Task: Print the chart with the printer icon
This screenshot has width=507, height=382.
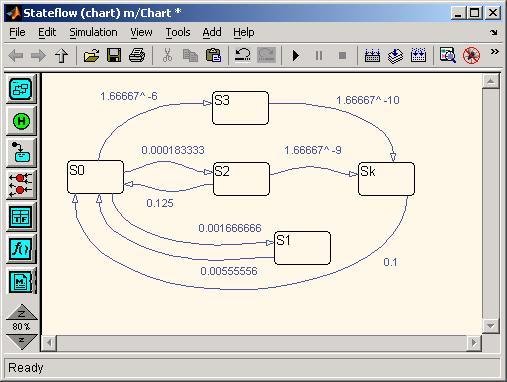Action: click(x=137, y=55)
